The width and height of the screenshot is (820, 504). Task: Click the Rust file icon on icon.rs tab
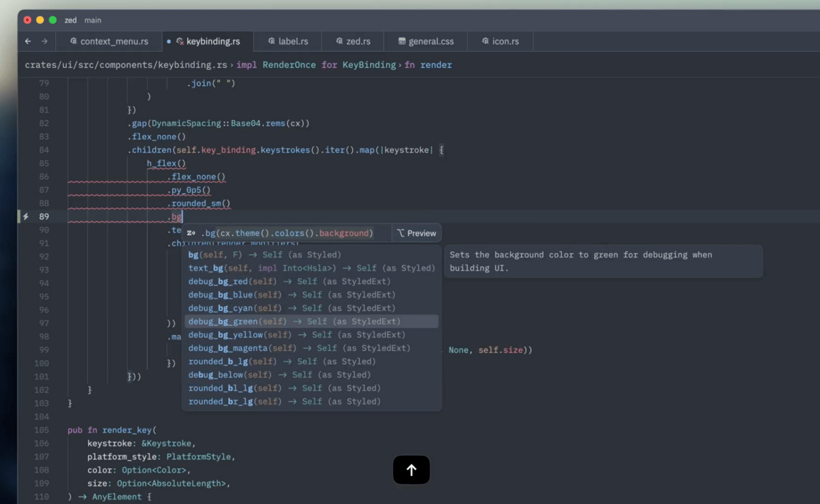tap(485, 41)
